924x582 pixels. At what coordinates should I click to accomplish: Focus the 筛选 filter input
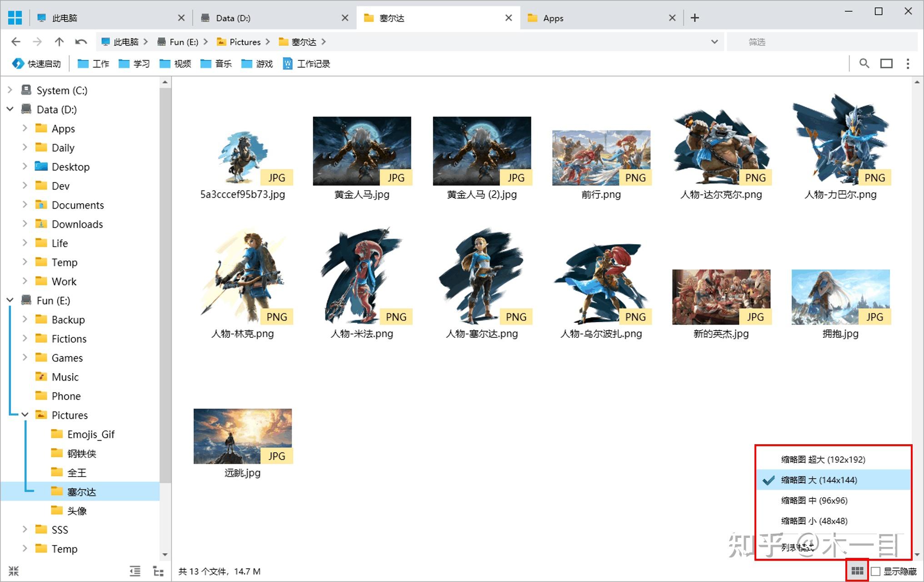822,42
